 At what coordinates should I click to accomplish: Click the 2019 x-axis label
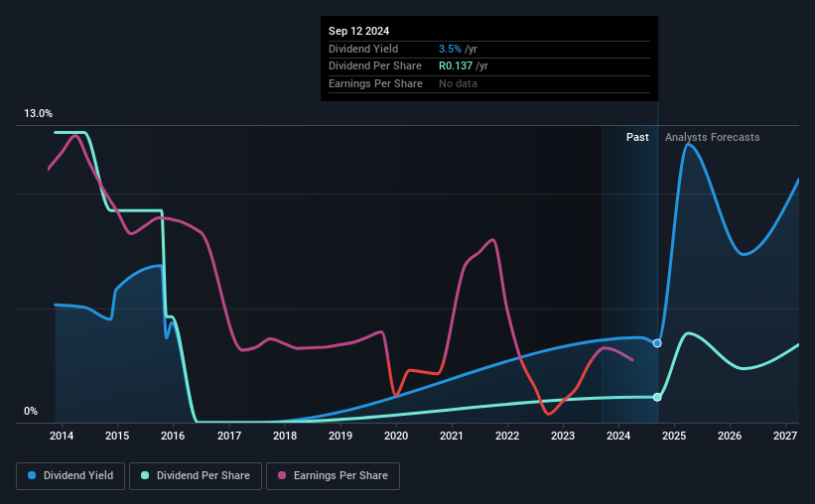tap(340, 436)
